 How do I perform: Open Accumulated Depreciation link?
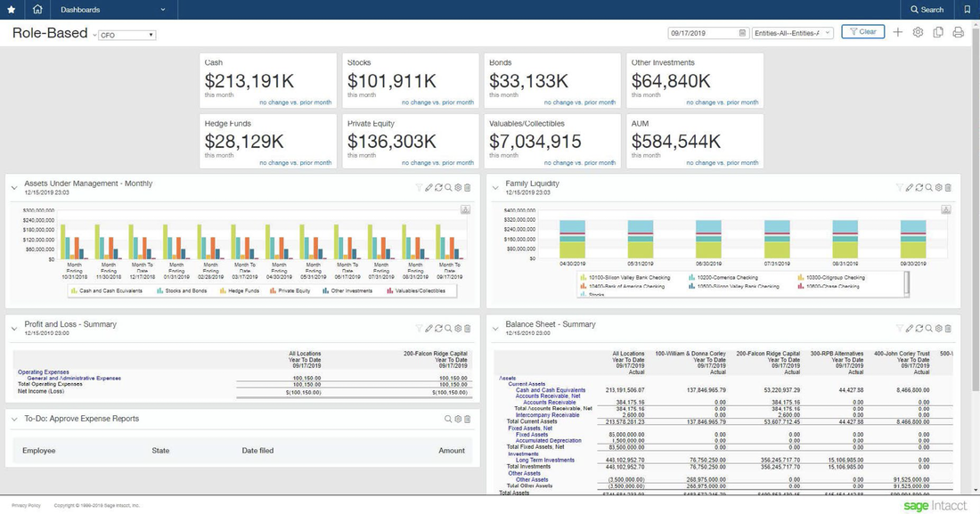pyautogui.click(x=548, y=441)
